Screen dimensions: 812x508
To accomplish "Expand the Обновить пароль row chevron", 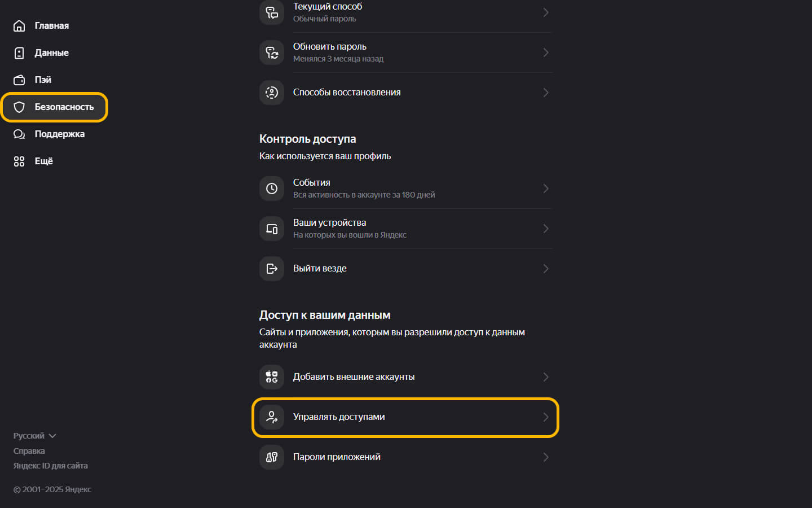I will [x=545, y=52].
